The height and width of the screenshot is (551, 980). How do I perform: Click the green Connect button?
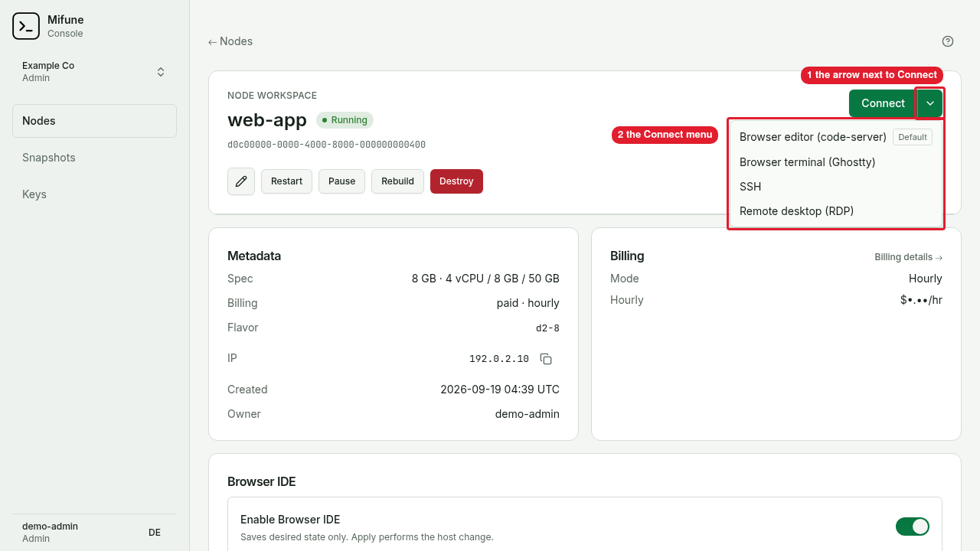coord(883,103)
